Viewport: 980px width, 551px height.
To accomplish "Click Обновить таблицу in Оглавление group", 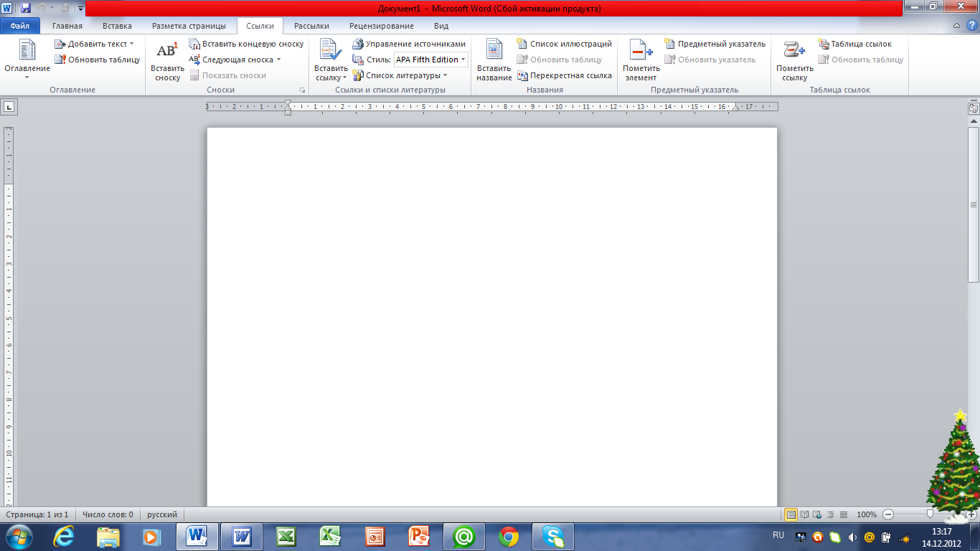I will (98, 60).
